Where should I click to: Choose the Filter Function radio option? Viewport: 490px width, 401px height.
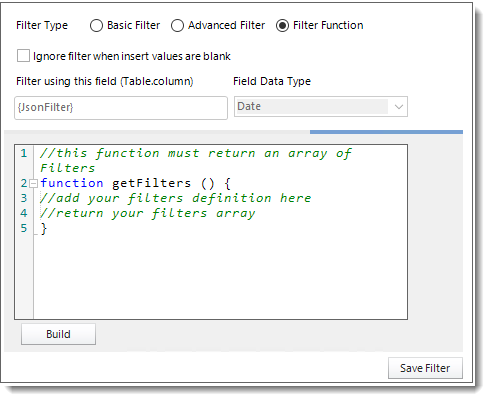(x=282, y=26)
